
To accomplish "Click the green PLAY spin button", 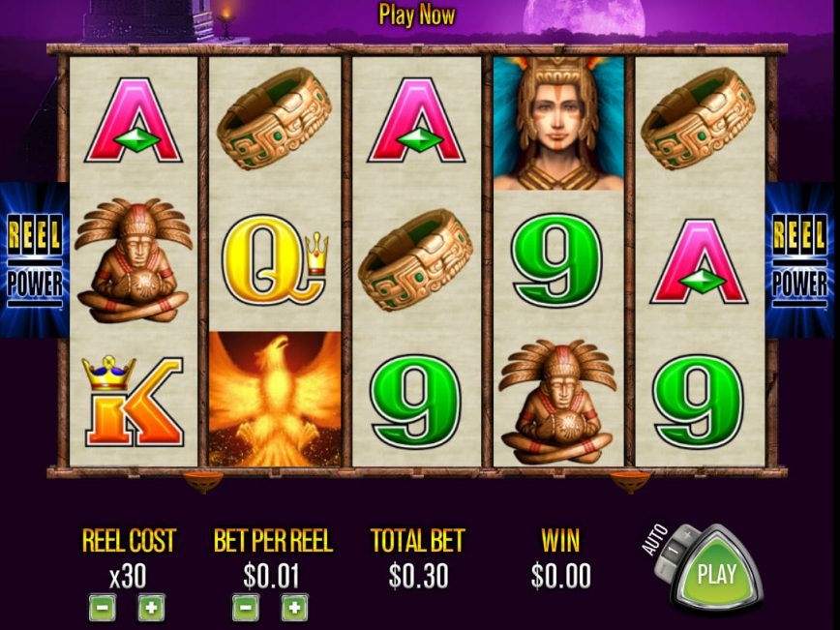I will pos(717,573).
